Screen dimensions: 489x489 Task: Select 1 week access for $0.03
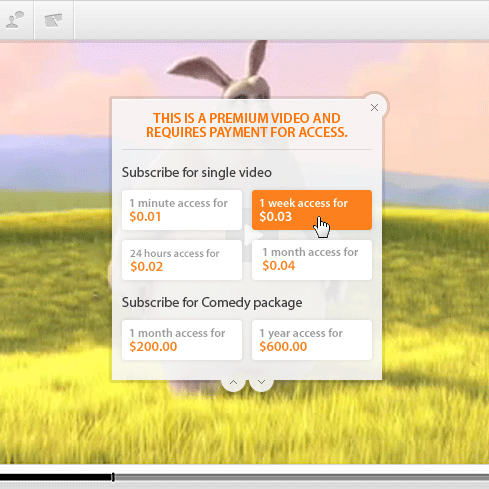coord(312,210)
